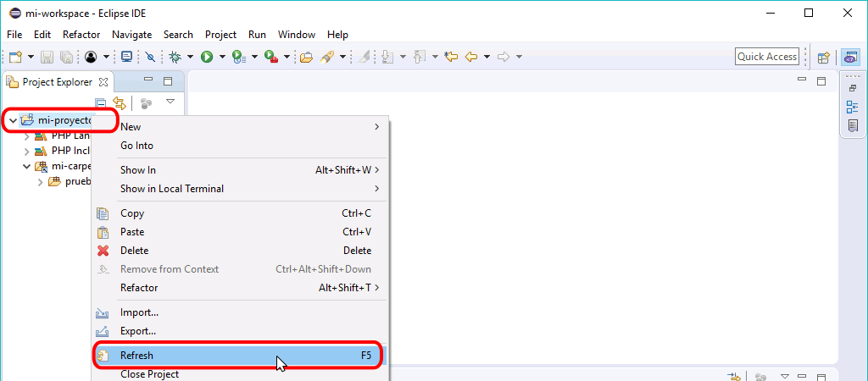Open the Project menu

(x=221, y=34)
